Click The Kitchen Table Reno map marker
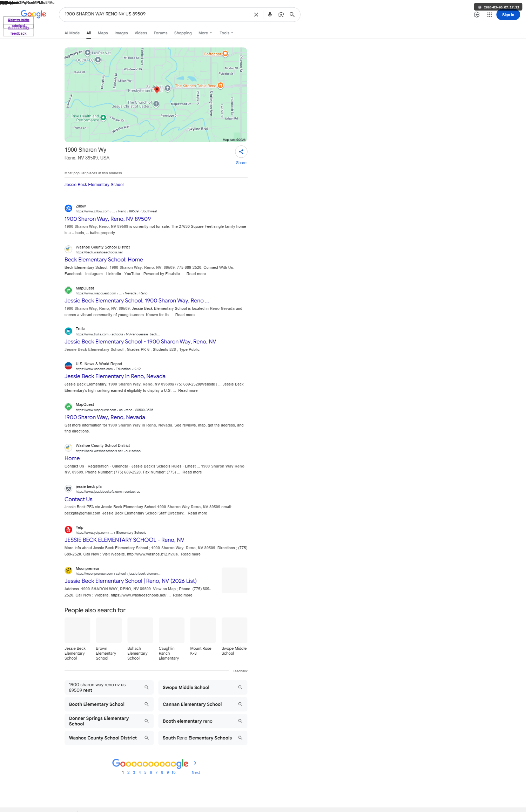532x812 pixels. click(221, 85)
